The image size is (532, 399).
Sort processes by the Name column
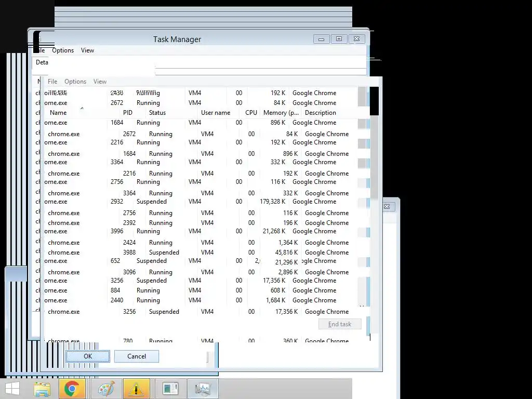[58, 113]
